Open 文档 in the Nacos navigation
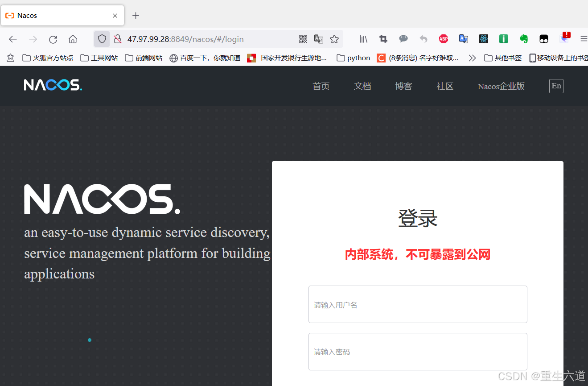588x386 pixels. [362, 86]
